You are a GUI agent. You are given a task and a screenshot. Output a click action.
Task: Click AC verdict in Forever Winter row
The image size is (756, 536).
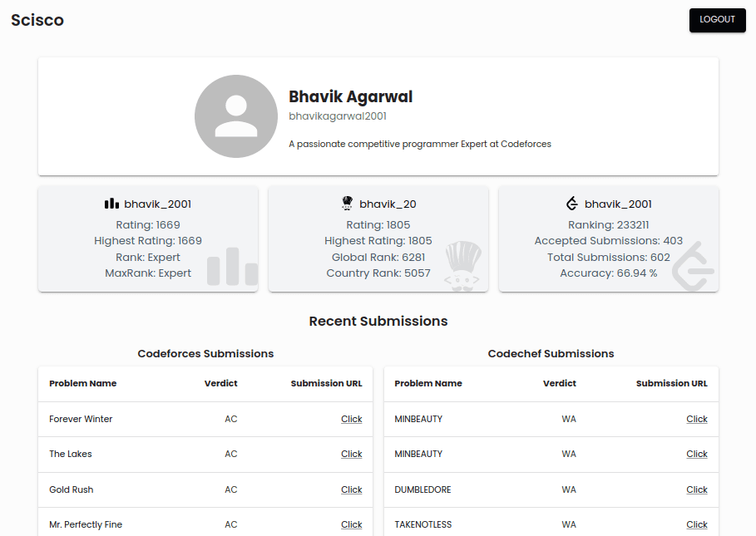pyautogui.click(x=231, y=419)
